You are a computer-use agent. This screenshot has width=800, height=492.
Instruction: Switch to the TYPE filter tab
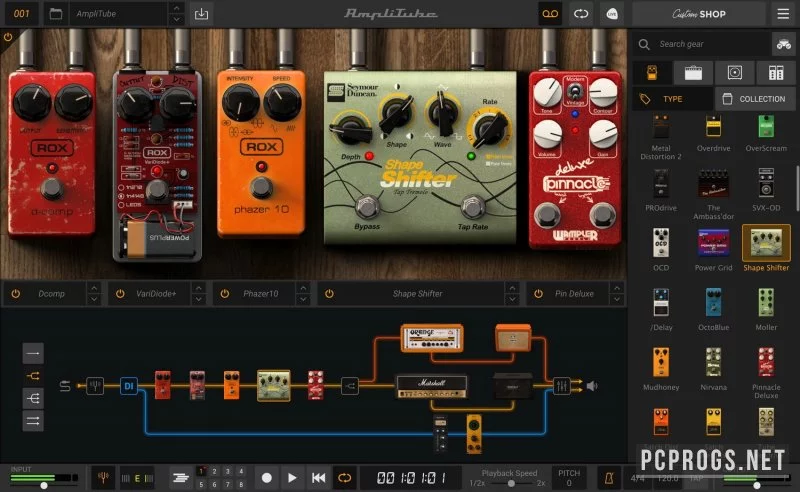(672, 99)
